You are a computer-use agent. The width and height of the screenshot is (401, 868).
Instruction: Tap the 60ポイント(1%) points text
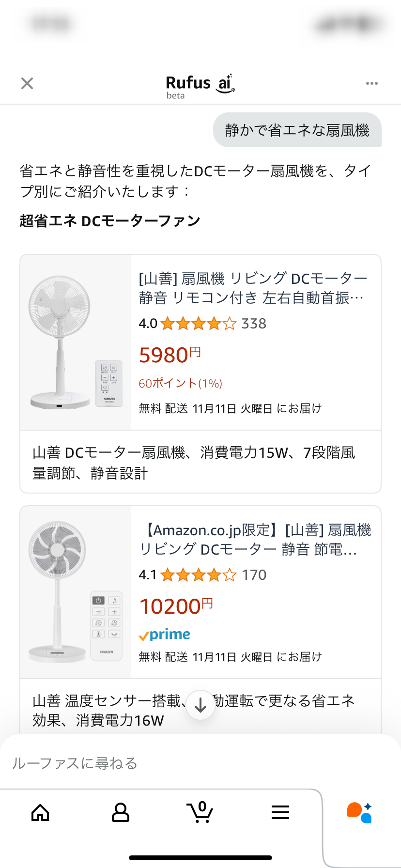point(180,384)
